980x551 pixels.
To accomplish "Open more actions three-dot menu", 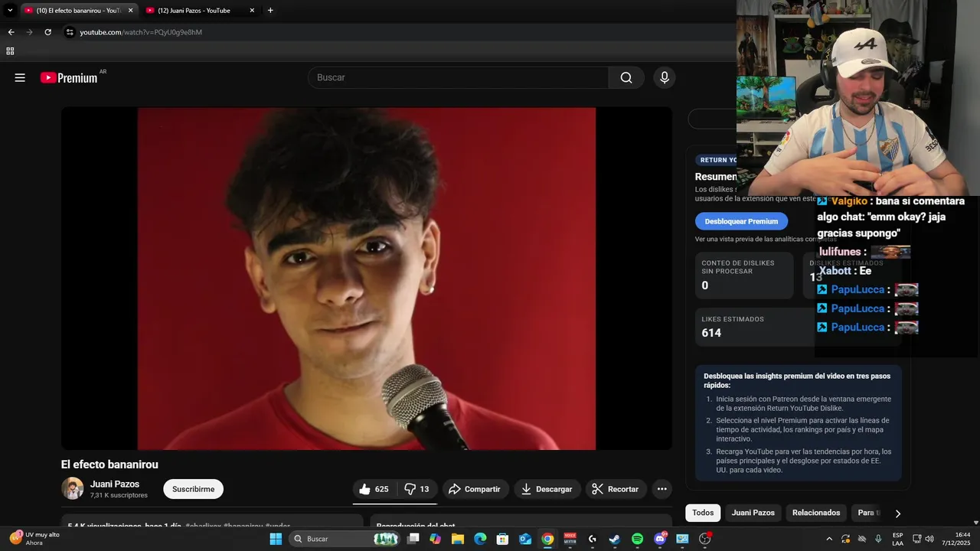I will point(662,489).
